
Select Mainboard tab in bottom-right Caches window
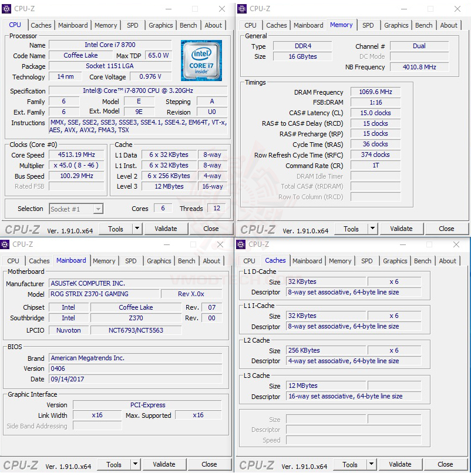[x=307, y=261]
